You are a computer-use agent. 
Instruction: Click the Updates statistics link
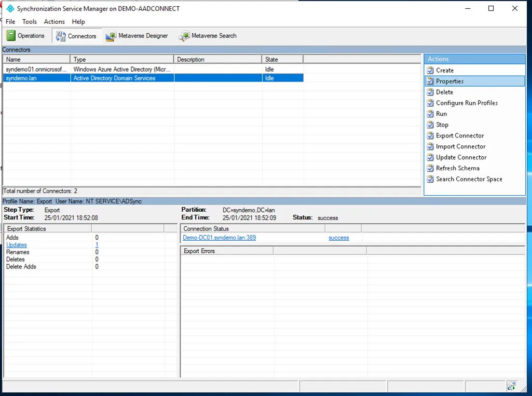(x=17, y=245)
